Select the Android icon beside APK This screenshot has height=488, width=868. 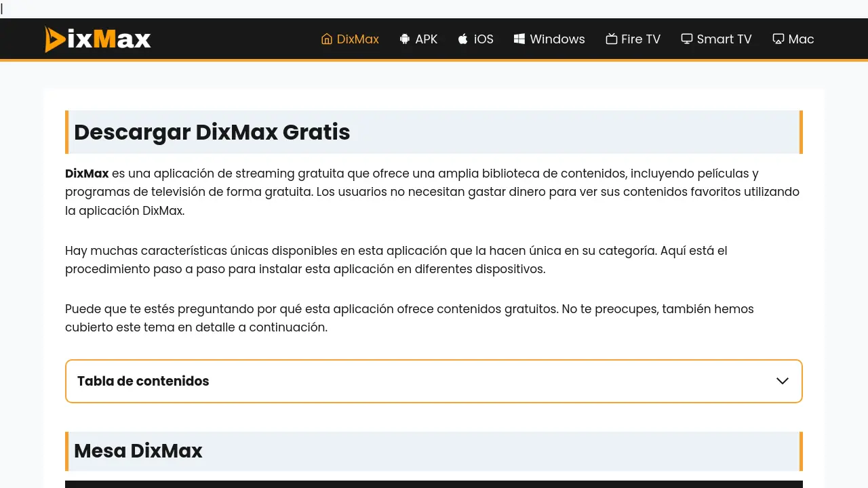pos(403,39)
